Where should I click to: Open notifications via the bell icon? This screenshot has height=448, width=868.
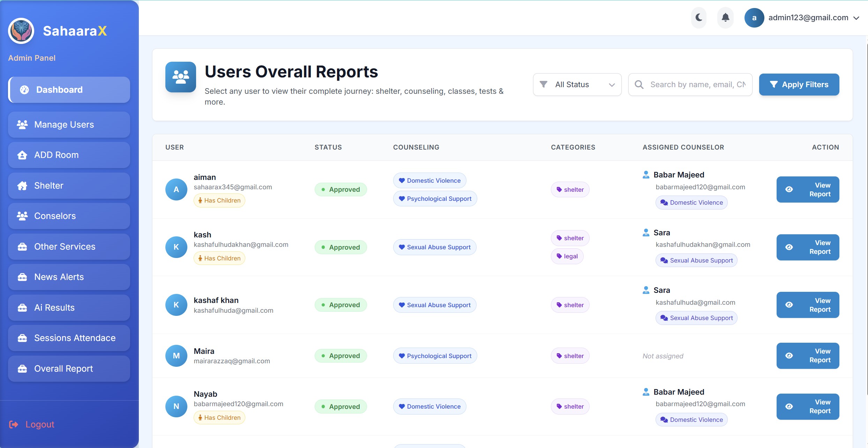click(725, 17)
